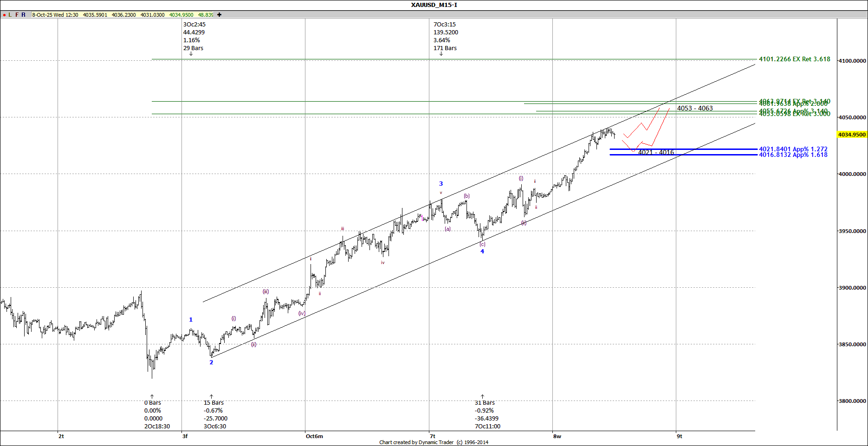
Task: Click the yellow OHLC data bar
Action: [123, 15]
